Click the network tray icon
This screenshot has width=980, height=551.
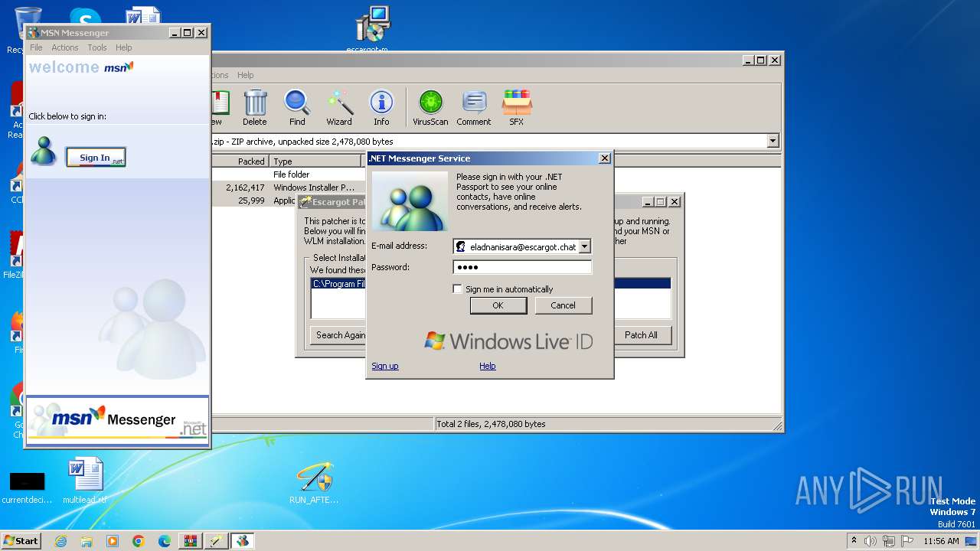[x=889, y=541]
